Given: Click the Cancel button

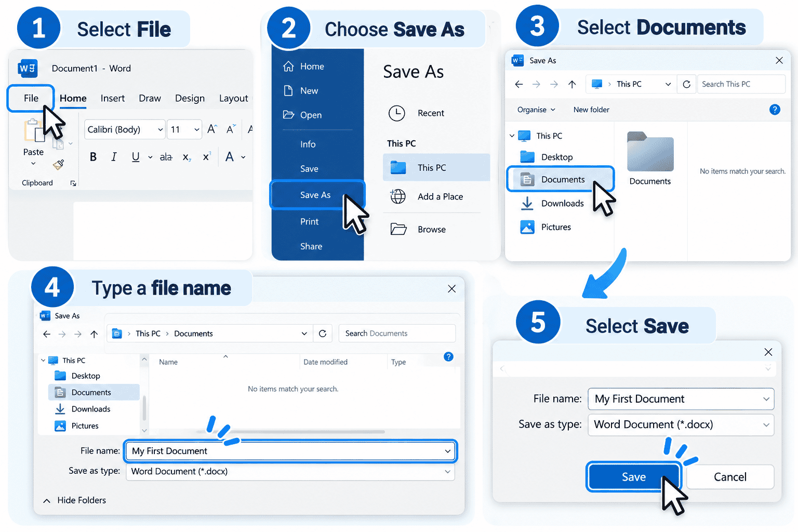Looking at the screenshot, I should (x=730, y=477).
